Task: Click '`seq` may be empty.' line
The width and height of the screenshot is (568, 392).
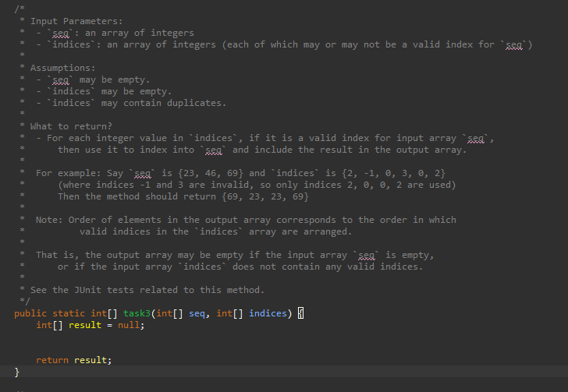Action: coord(98,79)
